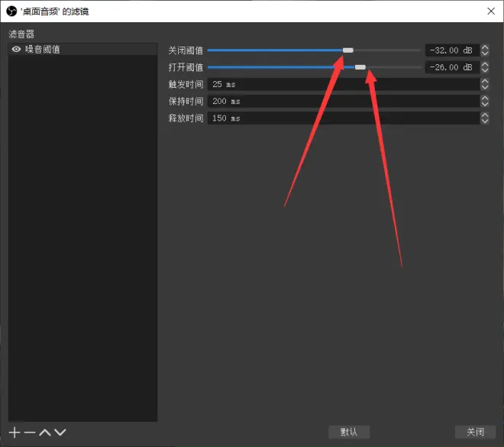This screenshot has height=447, width=504.
Task: Close the filter window with X
Action: 491,11
